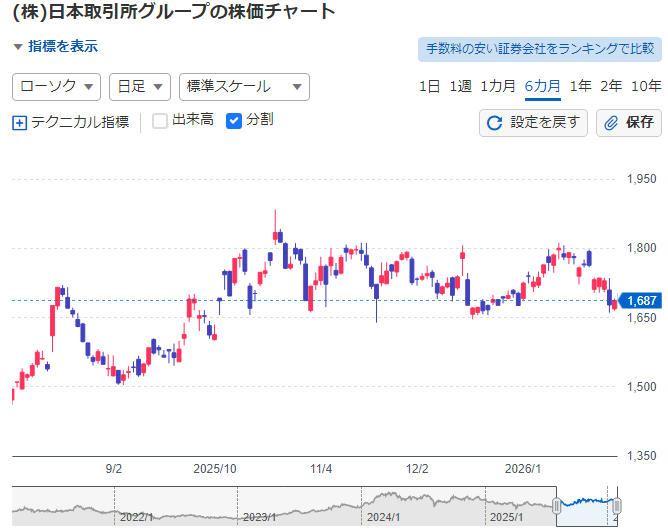Image resolution: width=668 pixels, height=531 pixels.
Task: Click the 1,500 price axis label
Action: click(642, 387)
